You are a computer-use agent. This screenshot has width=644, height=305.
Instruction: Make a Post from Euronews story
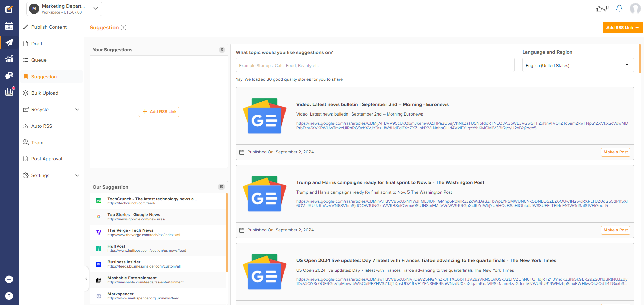pos(616,152)
